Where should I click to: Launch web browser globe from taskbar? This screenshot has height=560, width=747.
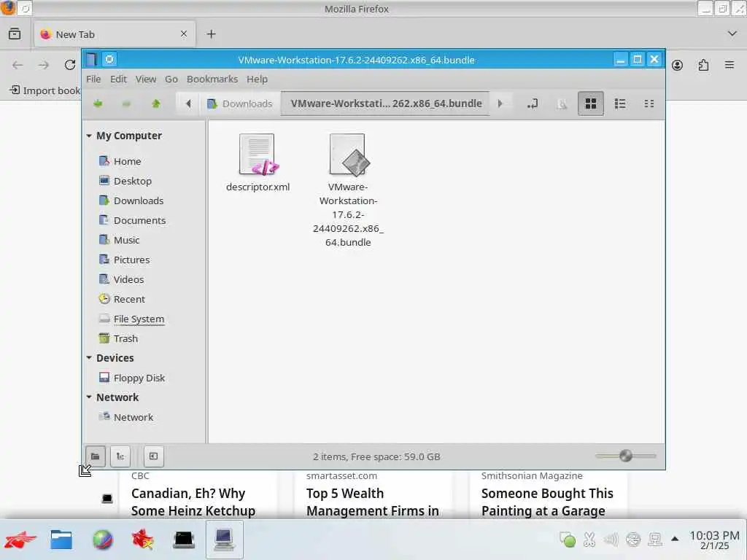(102, 540)
